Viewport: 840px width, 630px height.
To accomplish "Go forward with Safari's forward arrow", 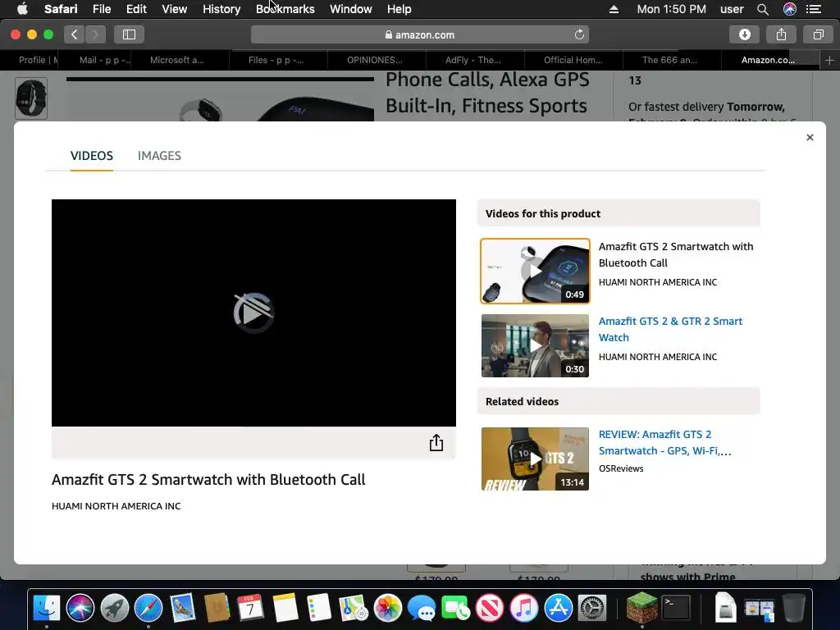I will 95,34.
